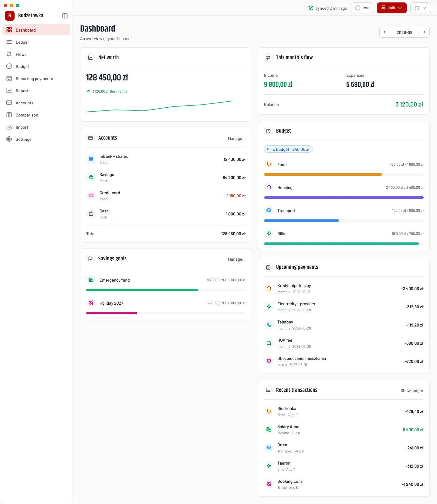Click the Synced 2 min ago status
Viewport: 437px width, 504px height.
328,8
